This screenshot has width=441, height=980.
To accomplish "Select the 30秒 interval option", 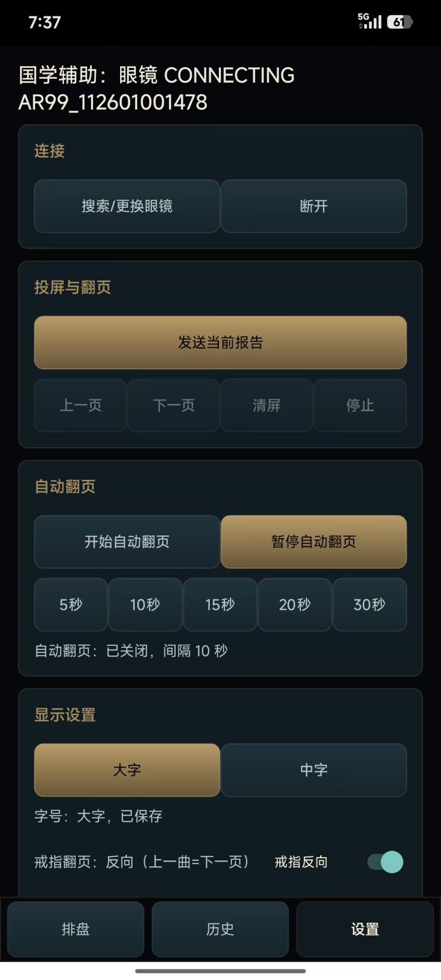I will tap(370, 605).
